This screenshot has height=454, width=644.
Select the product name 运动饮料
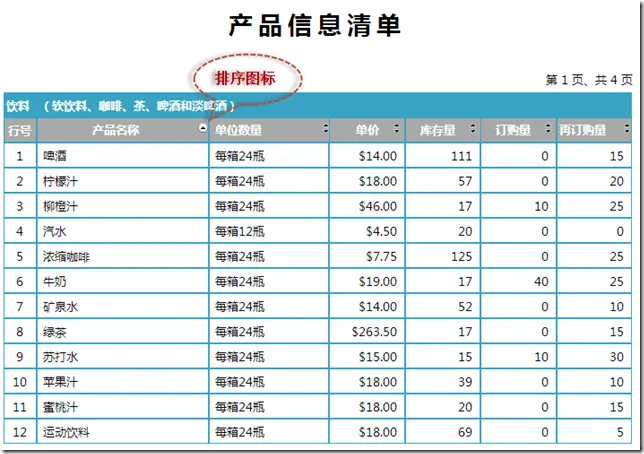click(x=66, y=432)
